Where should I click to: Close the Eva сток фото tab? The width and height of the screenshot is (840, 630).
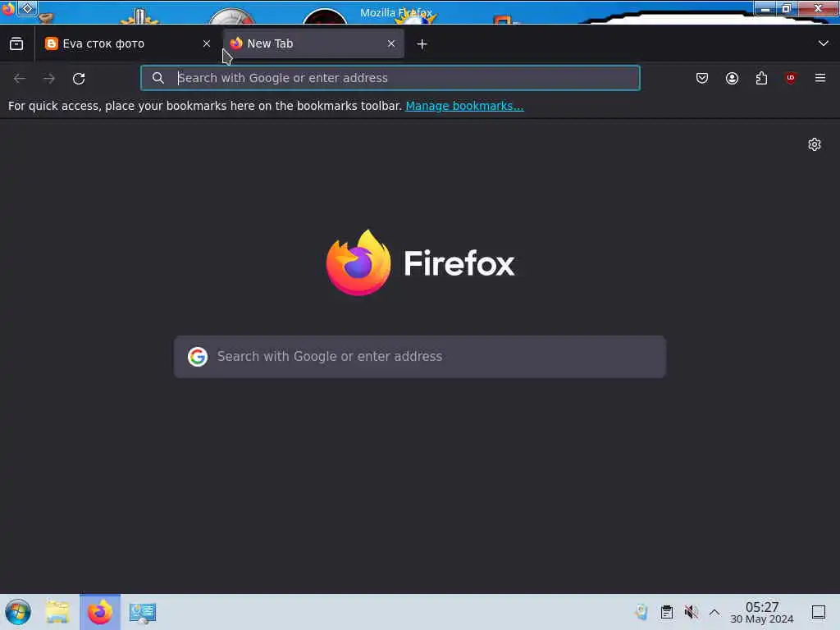click(207, 44)
